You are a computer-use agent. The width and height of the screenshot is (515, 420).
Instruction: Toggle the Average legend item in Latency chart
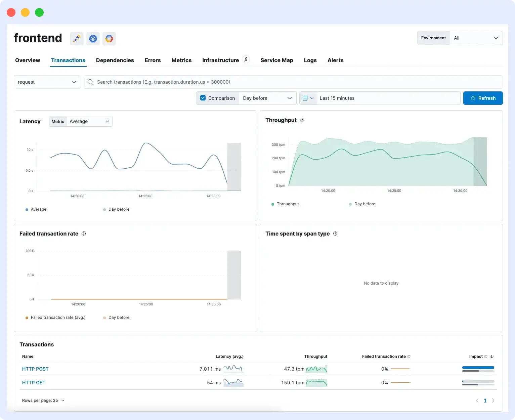pyautogui.click(x=36, y=209)
